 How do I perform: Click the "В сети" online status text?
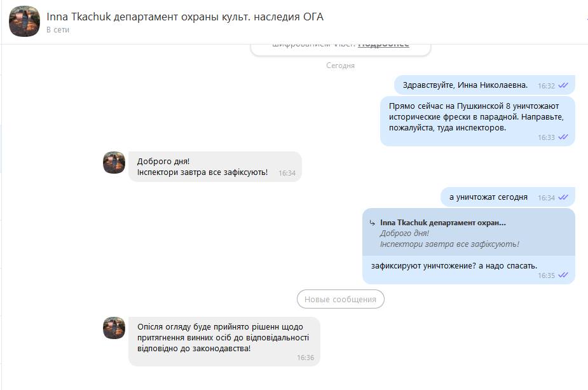tap(58, 30)
